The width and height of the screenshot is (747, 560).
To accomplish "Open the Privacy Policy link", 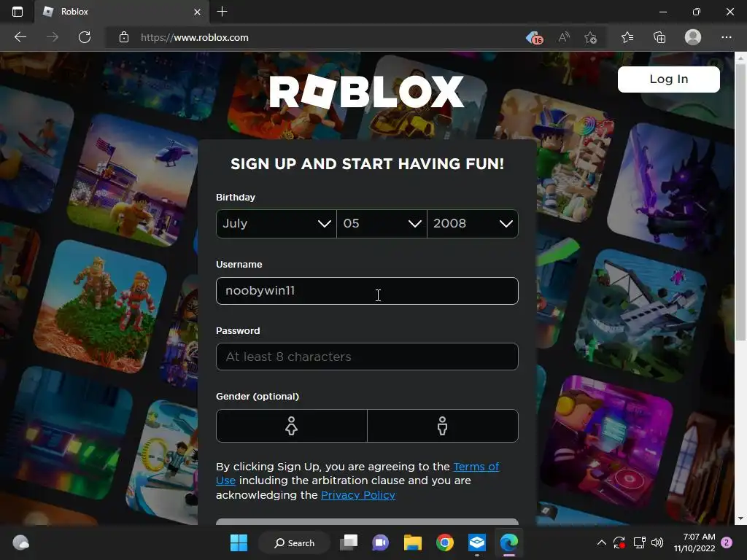I will click(x=357, y=495).
